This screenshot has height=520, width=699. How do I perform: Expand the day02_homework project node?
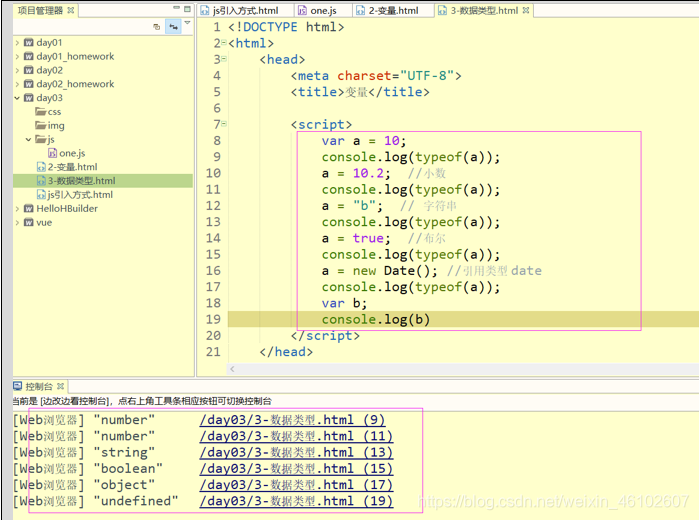(x=17, y=84)
